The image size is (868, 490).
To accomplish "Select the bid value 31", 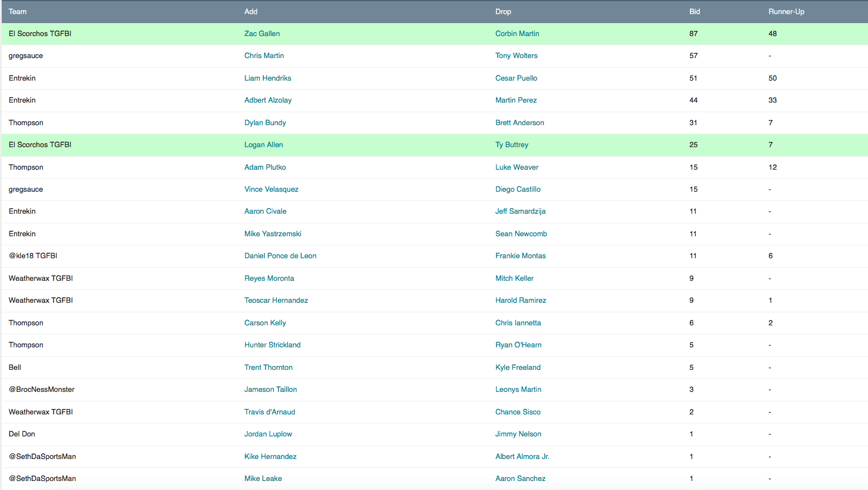I will pos(693,123).
